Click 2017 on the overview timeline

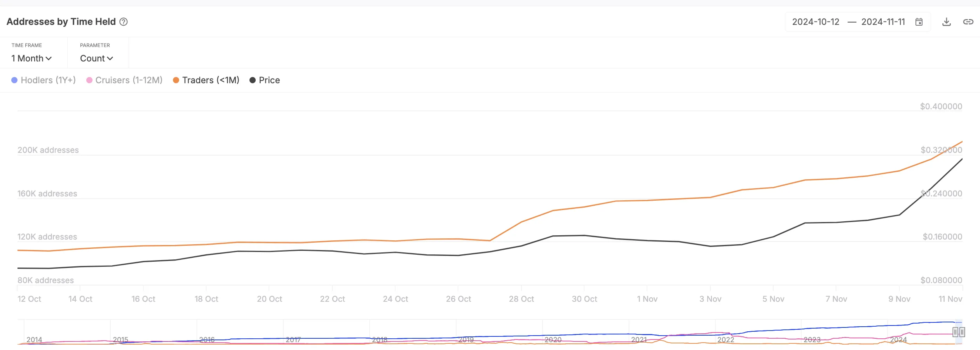[293, 339]
